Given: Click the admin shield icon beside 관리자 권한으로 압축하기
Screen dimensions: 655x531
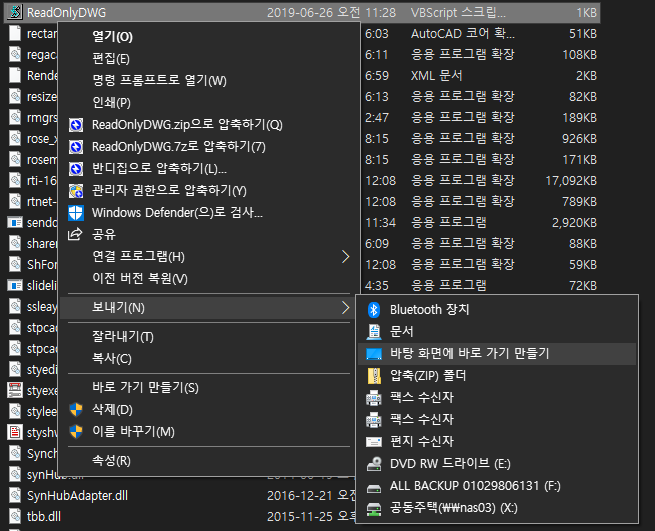Looking at the screenshot, I should tap(76, 191).
